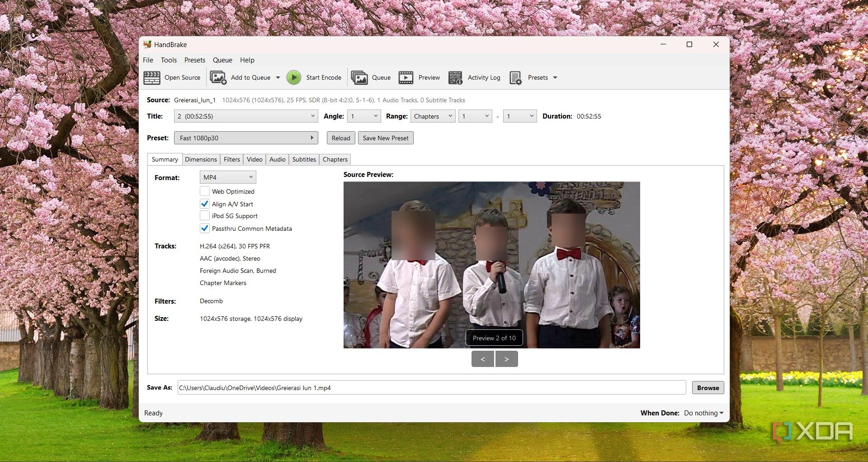Open the Presets menu in menu bar

(x=195, y=60)
